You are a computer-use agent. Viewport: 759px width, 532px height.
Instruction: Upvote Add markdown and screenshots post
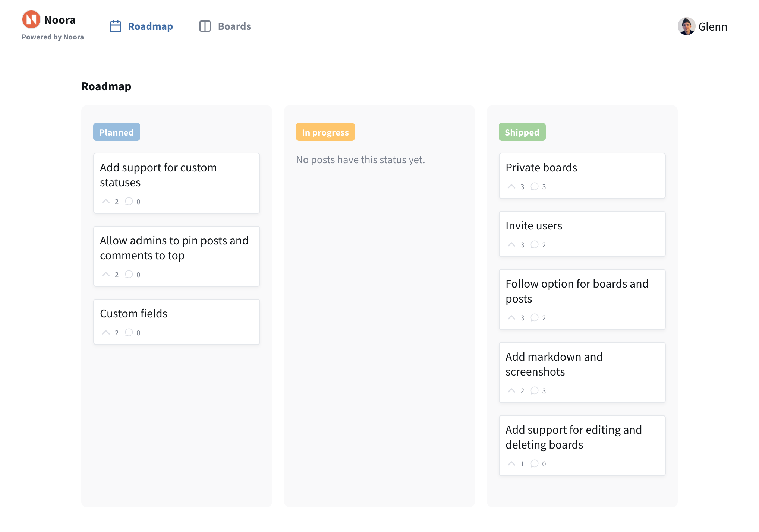coord(511,391)
